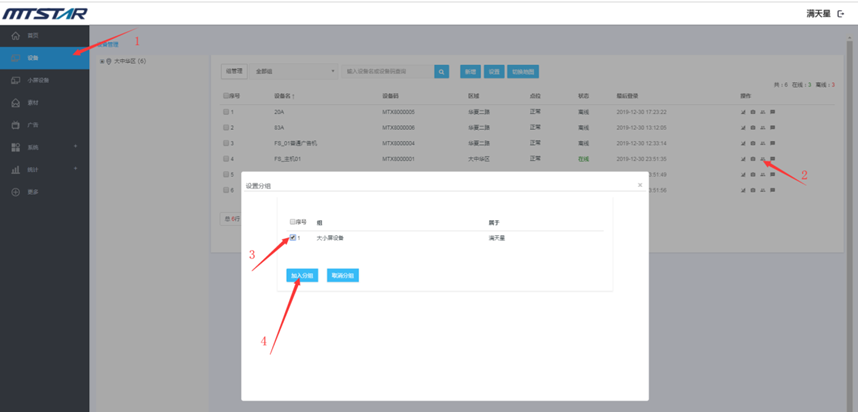Check the checkbox for device row 20A
This screenshot has width=858, height=412.
tap(227, 112)
